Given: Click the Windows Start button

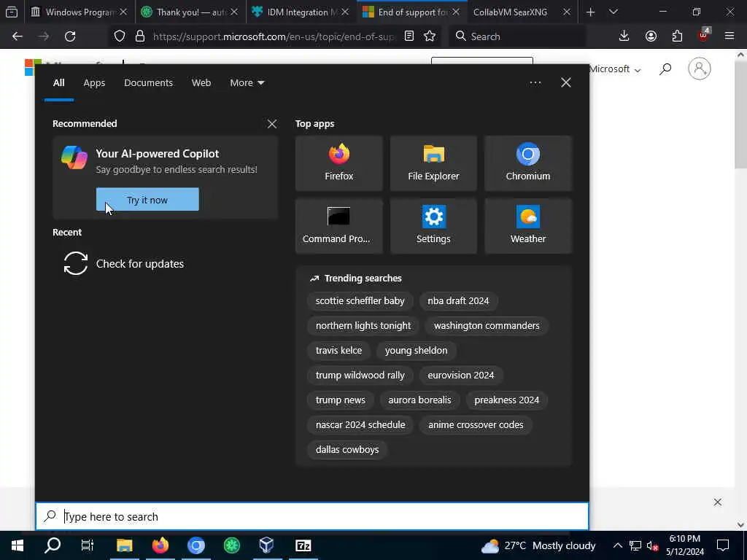Looking at the screenshot, I should (x=18, y=545).
